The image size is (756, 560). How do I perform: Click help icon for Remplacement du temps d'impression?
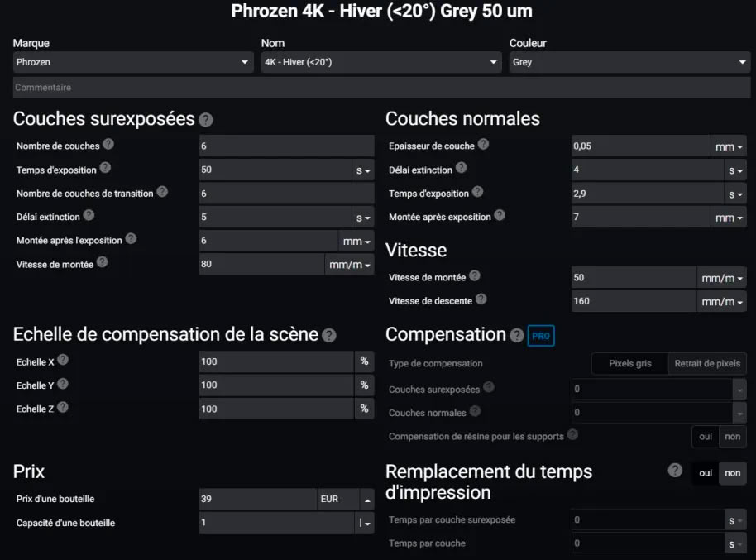[x=676, y=471]
